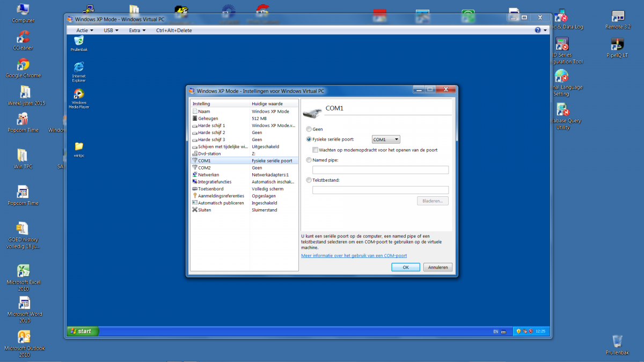Click the Tekstbestand path field

click(x=380, y=190)
